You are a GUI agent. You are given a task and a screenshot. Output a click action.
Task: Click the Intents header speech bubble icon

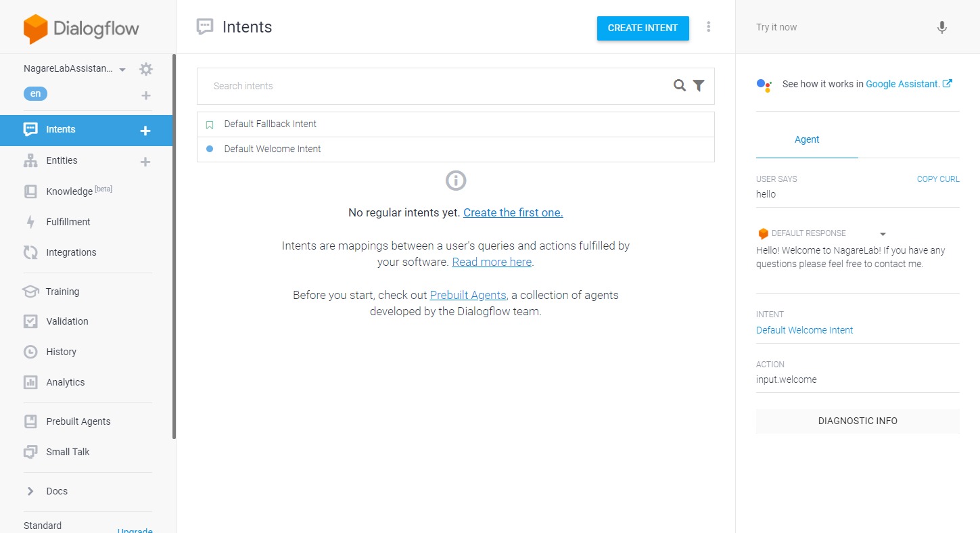coord(205,27)
